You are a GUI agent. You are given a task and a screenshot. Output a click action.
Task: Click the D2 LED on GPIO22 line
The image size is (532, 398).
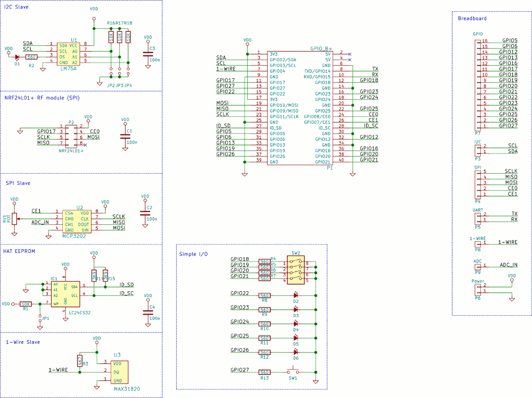[296, 295]
